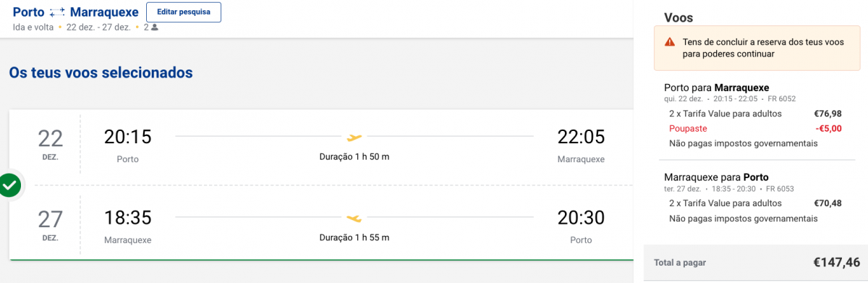Click the Total a pagar €147,46 bar
The width and height of the screenshot is (868, 283).
[756, 263]
